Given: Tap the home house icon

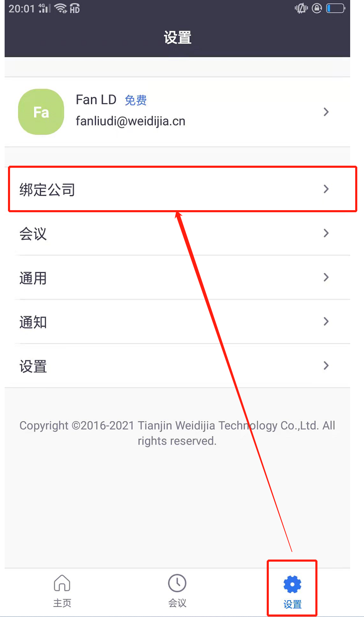Looking at the screenshot, I should coord(62,583).
